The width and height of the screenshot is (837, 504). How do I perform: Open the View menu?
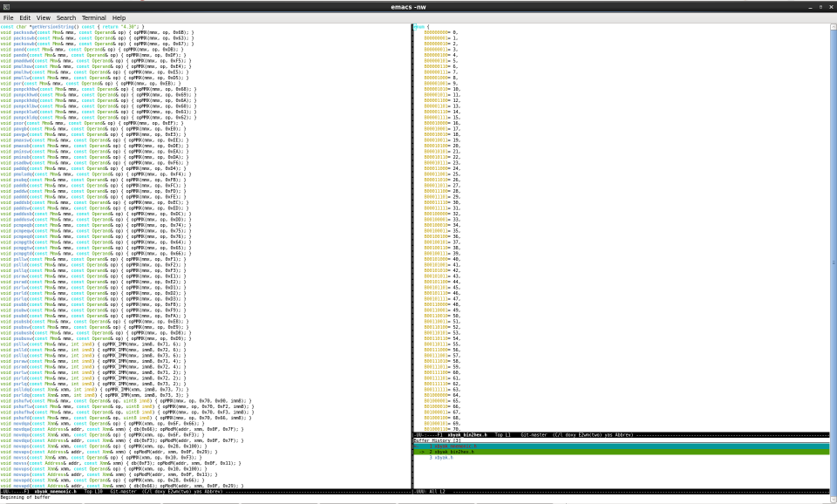[44, 17]
